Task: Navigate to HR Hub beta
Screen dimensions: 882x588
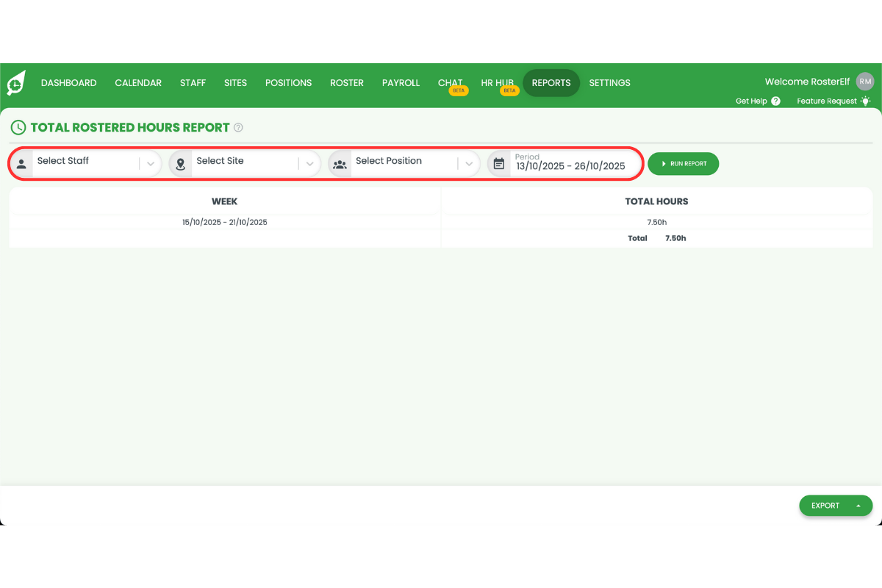Action: 497,82
